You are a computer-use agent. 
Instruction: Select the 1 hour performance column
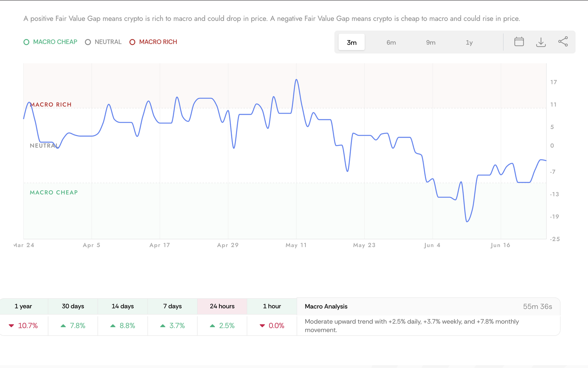pos(272,306)
